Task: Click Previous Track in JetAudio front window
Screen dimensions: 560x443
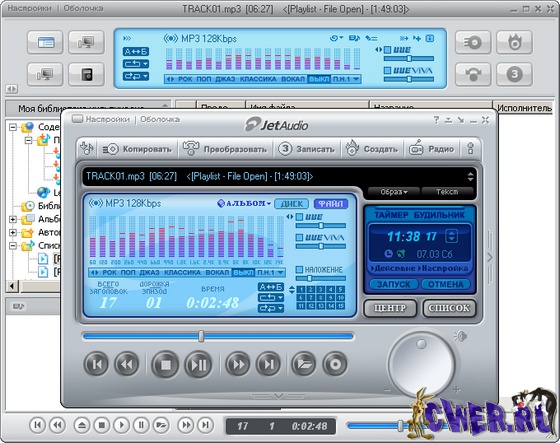Action: point(96,364)
